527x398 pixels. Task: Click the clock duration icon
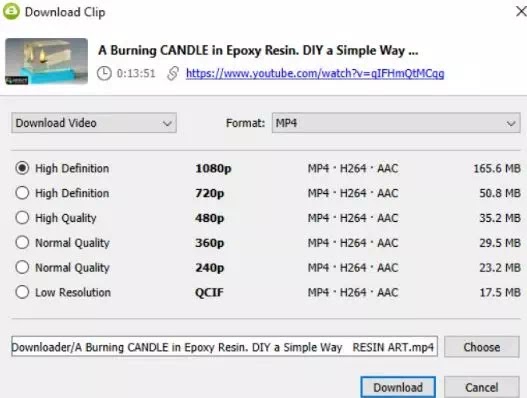[x=104, y=73]
